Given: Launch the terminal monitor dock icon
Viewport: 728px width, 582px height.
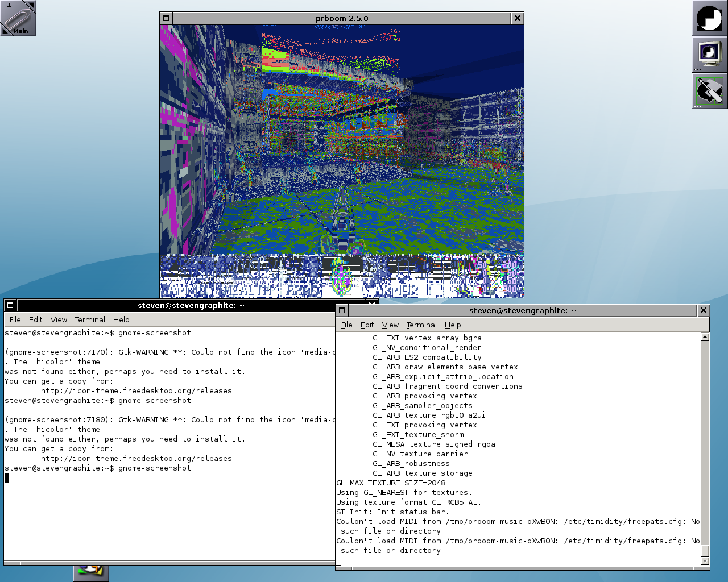Looking at the screenshot, I should [709, 55].
